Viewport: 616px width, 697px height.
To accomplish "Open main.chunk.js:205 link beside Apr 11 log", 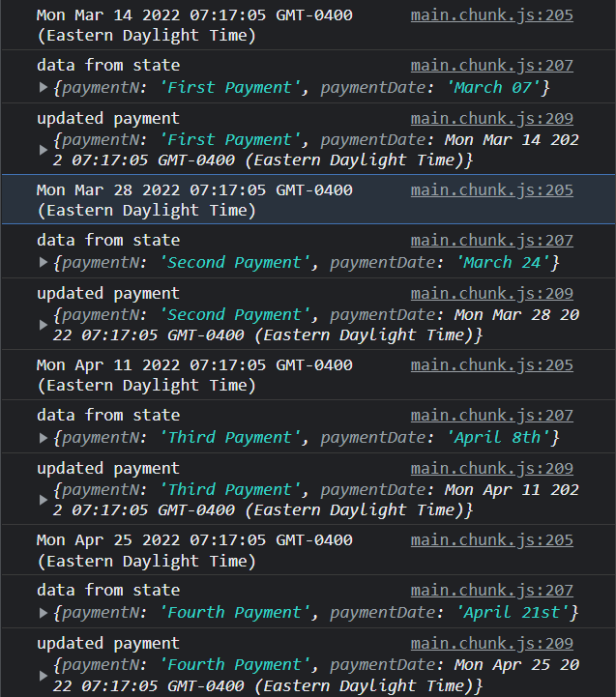I will [x=491, y=365].
